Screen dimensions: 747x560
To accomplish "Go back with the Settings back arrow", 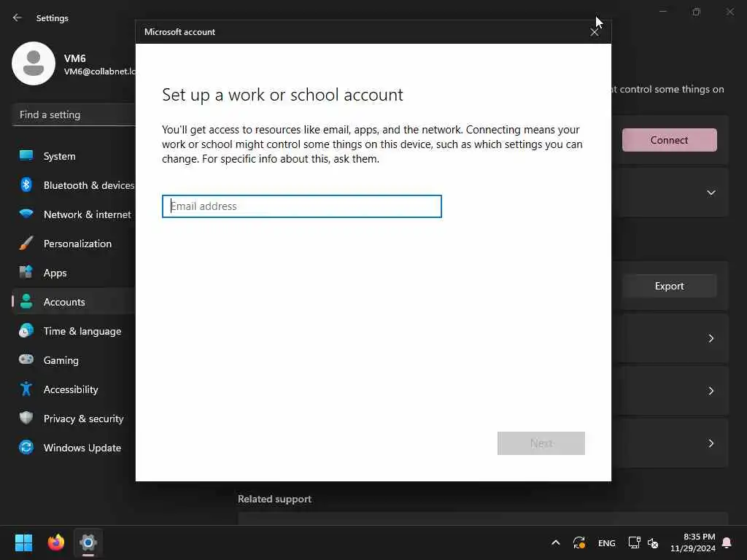I will 18,17.
